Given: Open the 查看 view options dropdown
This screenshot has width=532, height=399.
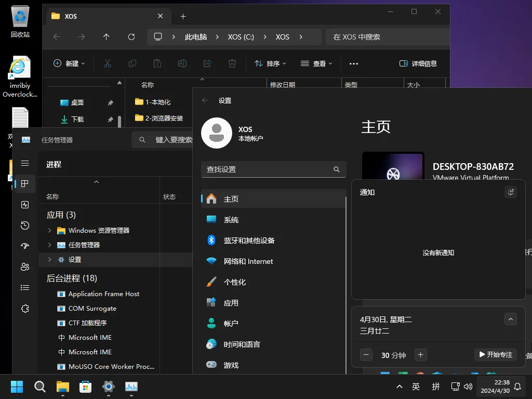Looking at the screenshot, I should [316, 63].
